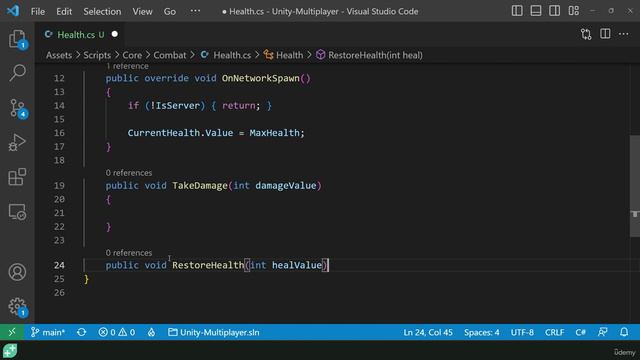Screen dimensions: 640x360
Task: Change UTF-8 file encoding
Action: (x=522, y=332)
